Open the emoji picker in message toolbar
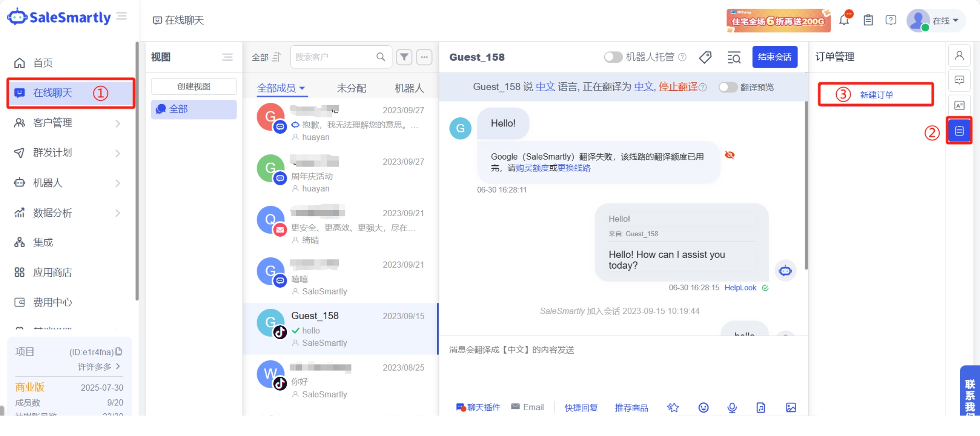Image resolution: width=980 pixels, height=436 pixels. [x=703, y=407]
